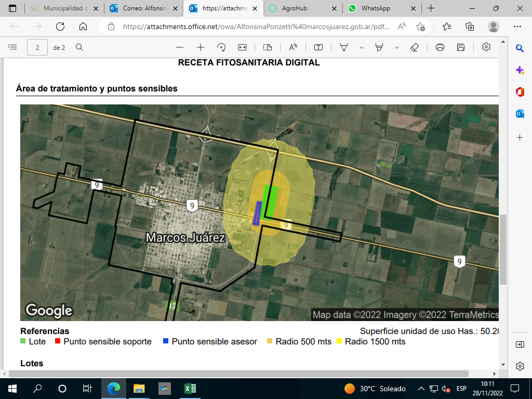The width and height of the screenshot is (532, 399).
Task: Zoom out of the PDF
Action: pyautogui.click(x=180, y=47)
